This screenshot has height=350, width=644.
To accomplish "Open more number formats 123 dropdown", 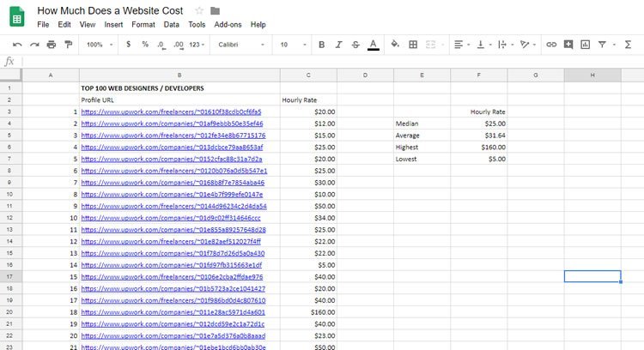I will click(x=197, y=45).
